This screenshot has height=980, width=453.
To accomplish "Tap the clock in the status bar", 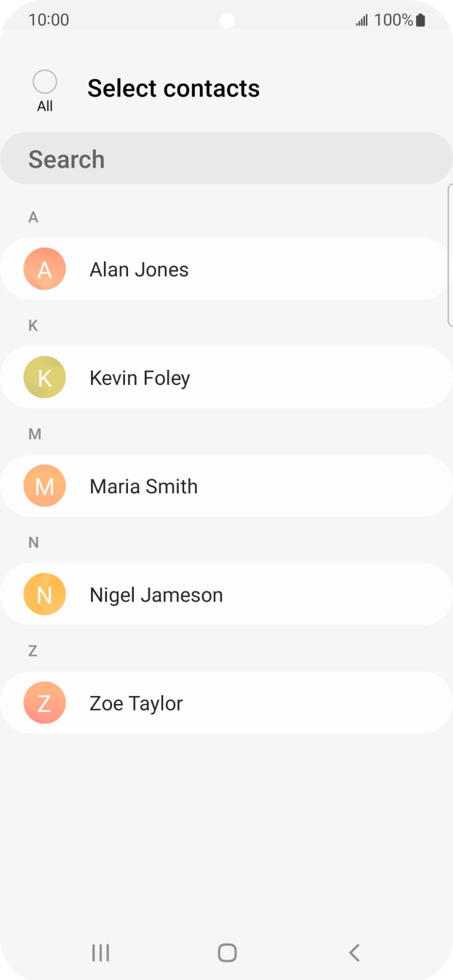I will pyautogui.click(x=49, y=20).
